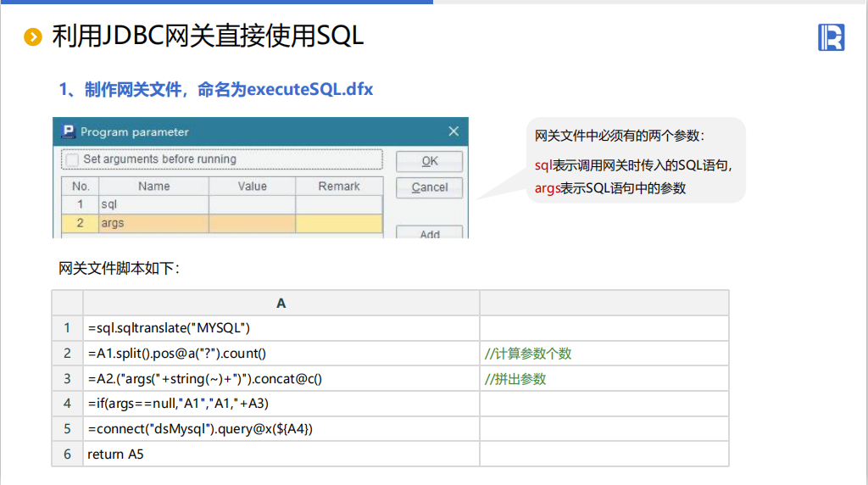Click the Remark cell for args row
Image resolution: width=868 pixels, height=485 pixels.
(x=339, y=223)
